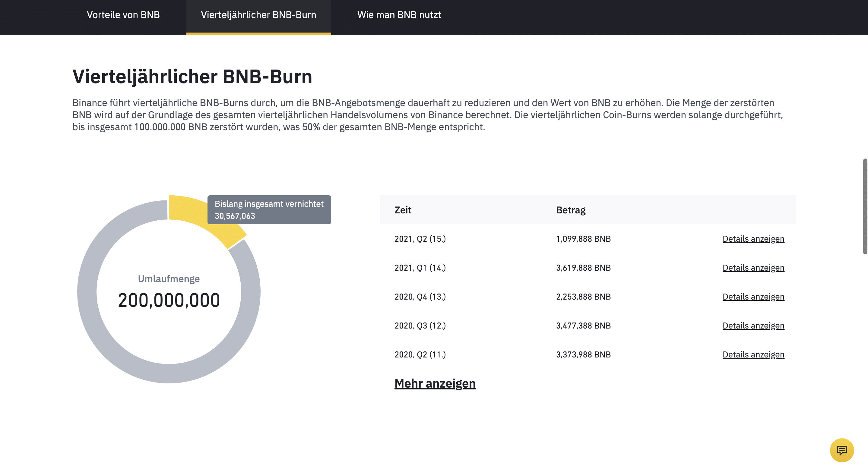
Task: Show details for 2021, Q2 (15.) burn
Action: (753, 239)
